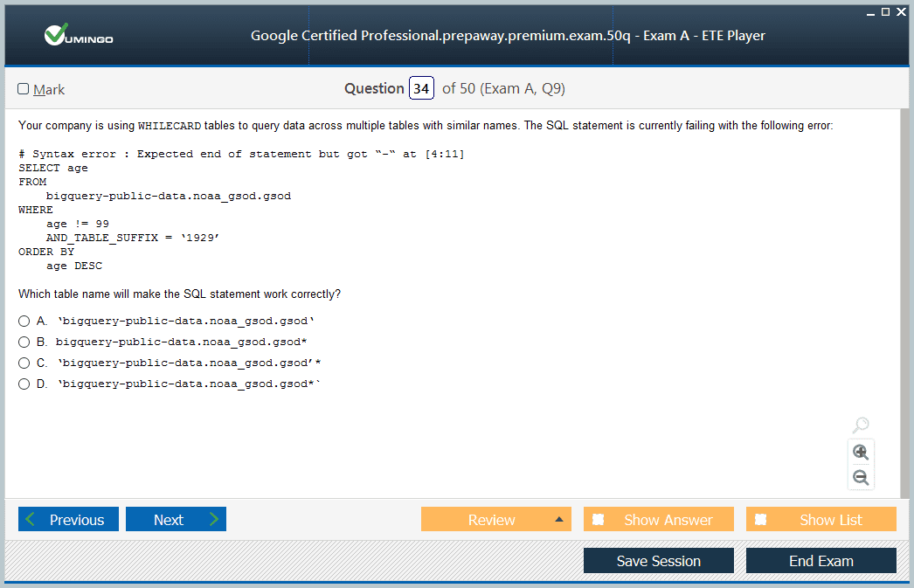Save the current exam session
Screen dimensions: 914x588
(x=659, y=561)
